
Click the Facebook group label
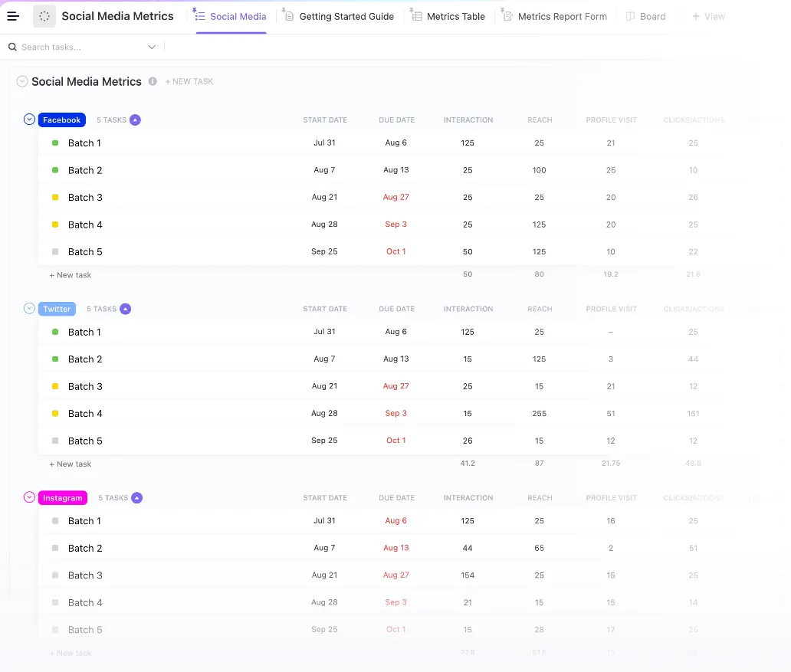[x=61, y=120]
